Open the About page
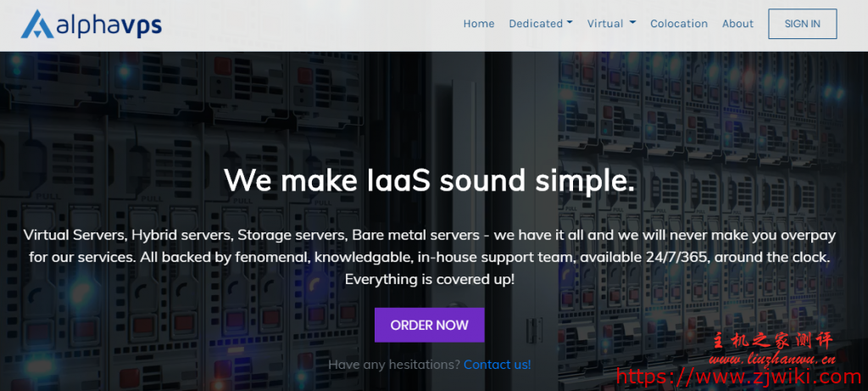 point(737,24)
